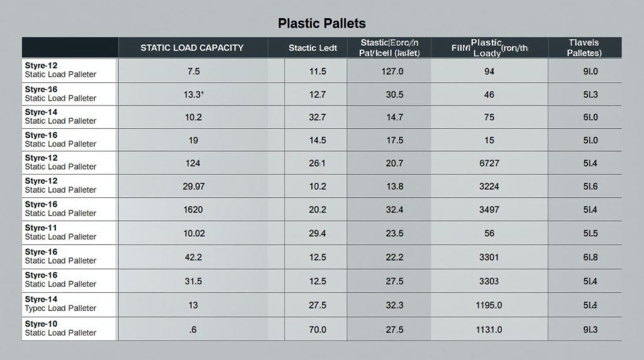The height and width of the screenshot is (360, 644).
Task: Select the cell with value 10.02
Action: pyautogui.click(x=193, y=233)
